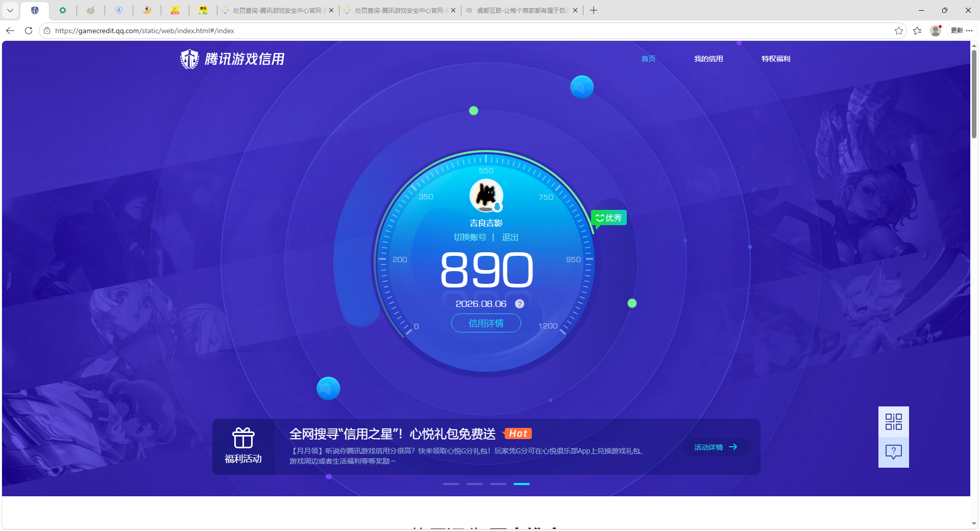Select the active shield-icon pinned tab
Screen dimensions: 980x531
pos(35,10)
